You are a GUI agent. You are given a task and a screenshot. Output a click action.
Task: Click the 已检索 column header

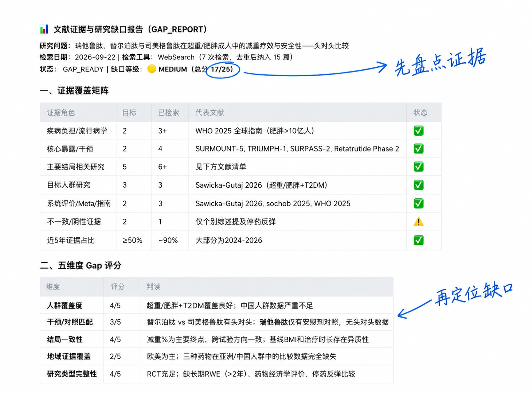point(169,113)
